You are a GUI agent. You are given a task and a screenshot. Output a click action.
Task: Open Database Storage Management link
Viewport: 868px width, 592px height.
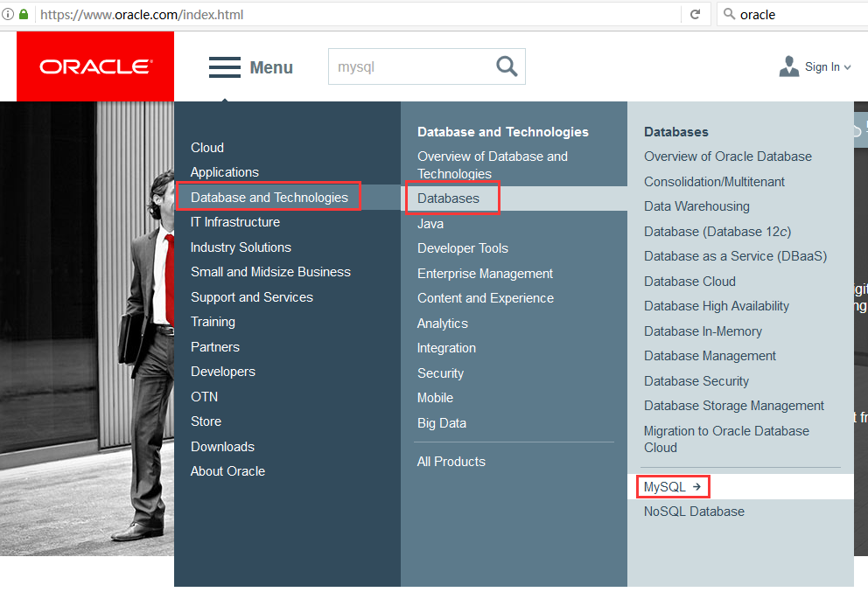click(734, 406)
